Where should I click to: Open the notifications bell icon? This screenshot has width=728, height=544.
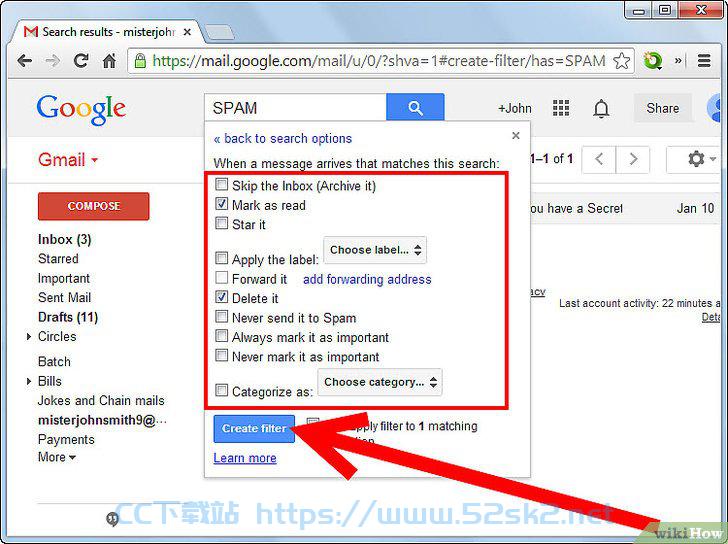pyautogui.click(x=601, y=109)
